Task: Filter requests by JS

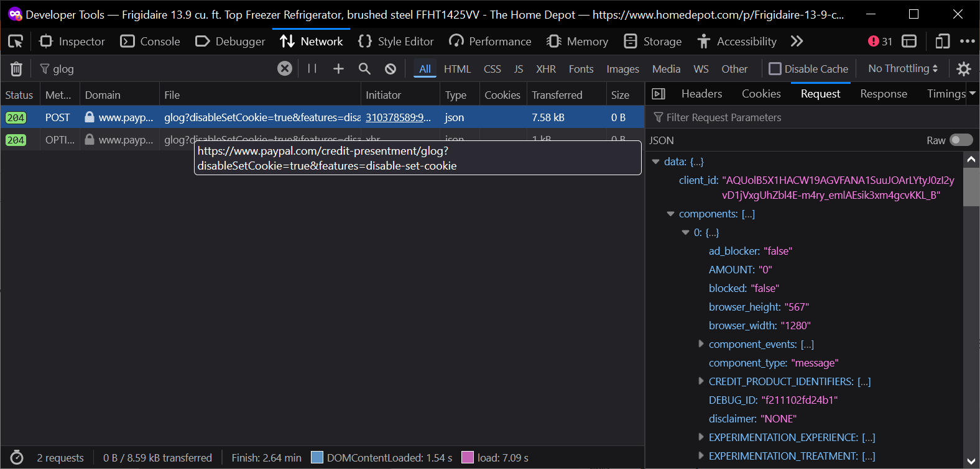Action: [519, 69]
